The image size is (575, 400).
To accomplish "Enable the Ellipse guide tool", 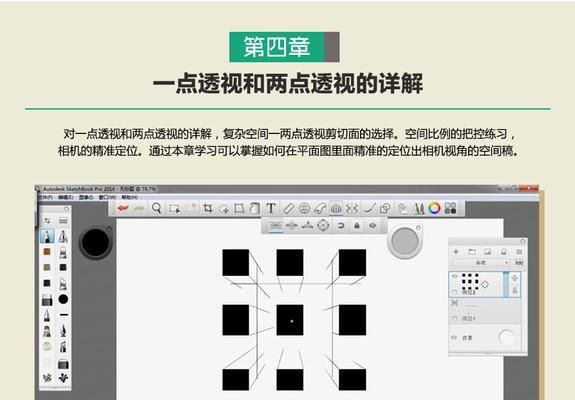I will coord(304,208).
